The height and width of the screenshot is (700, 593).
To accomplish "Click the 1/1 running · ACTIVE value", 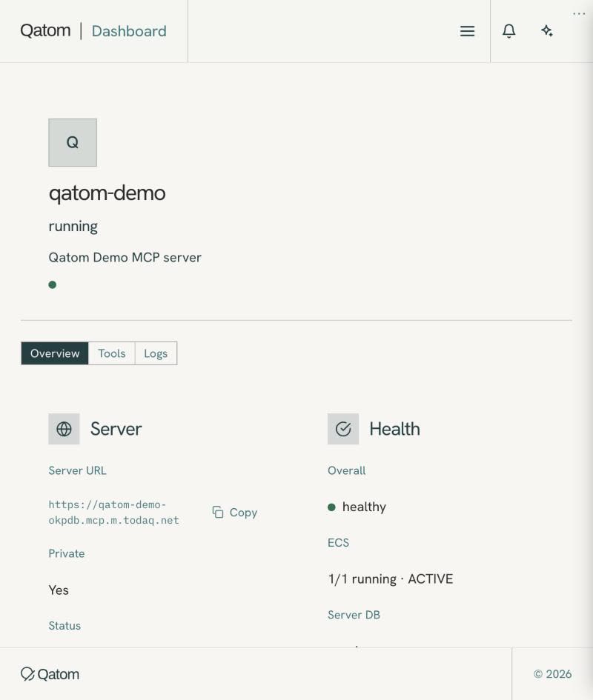I will (391, 579).
